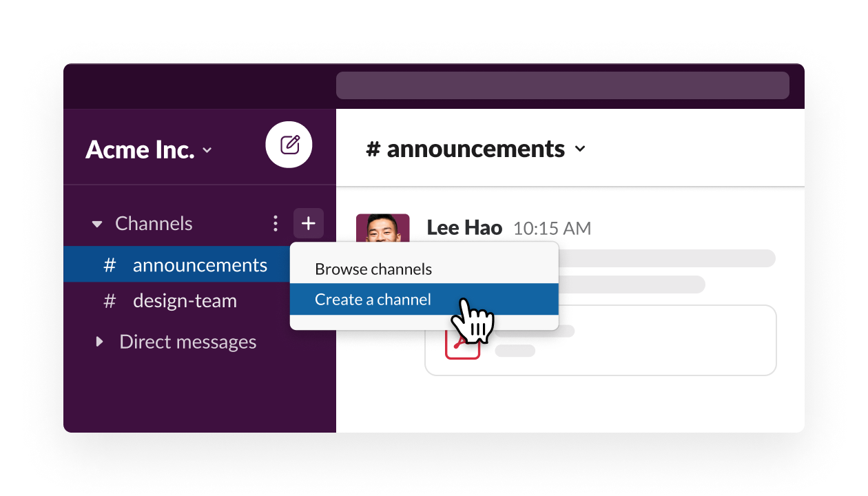Open the Channels three-dot options menu

tap(276, 223)
